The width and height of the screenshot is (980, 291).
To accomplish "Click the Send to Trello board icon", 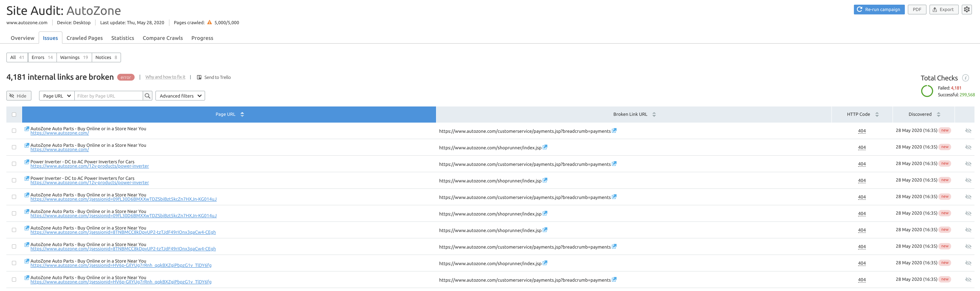I will coord(199,77).
